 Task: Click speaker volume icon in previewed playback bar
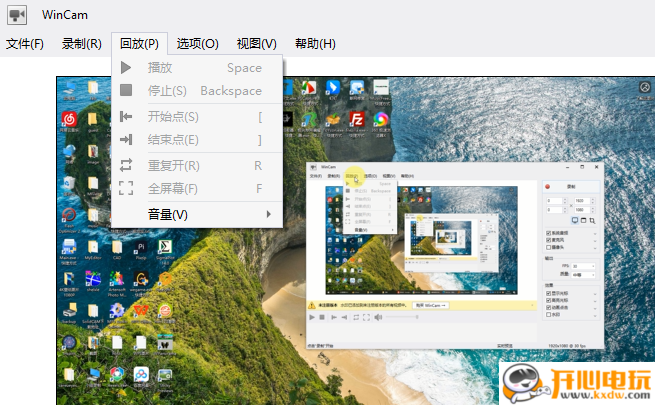(378, 317)
